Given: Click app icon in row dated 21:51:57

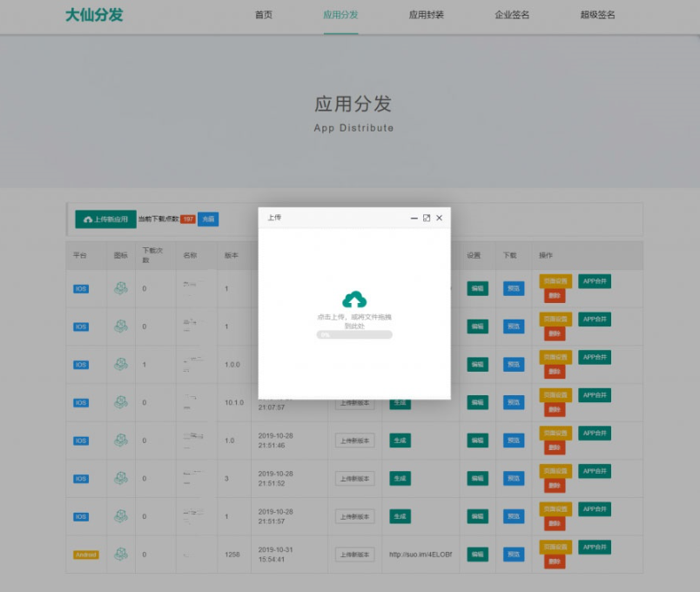Looking at the screenshot, I should point(120,516).
